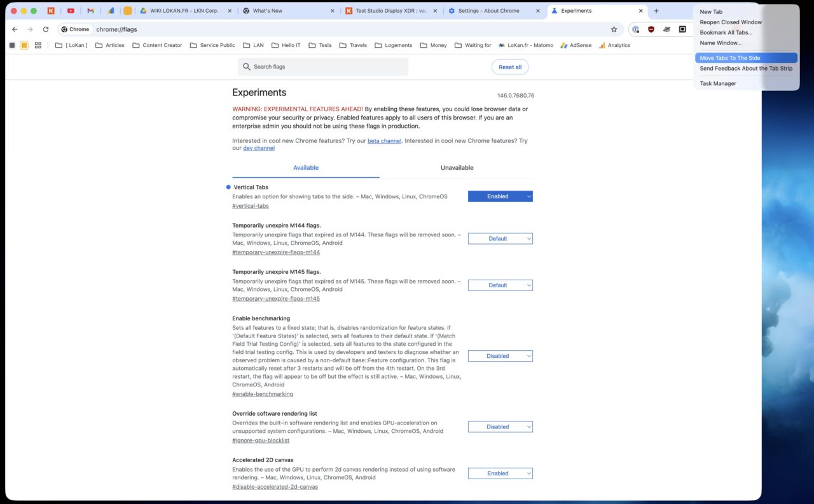The height and width of the screenshot is (504, 814).
Task: Change the Temporarily unexpire M144 flags setting
Action: coord(500,238)
